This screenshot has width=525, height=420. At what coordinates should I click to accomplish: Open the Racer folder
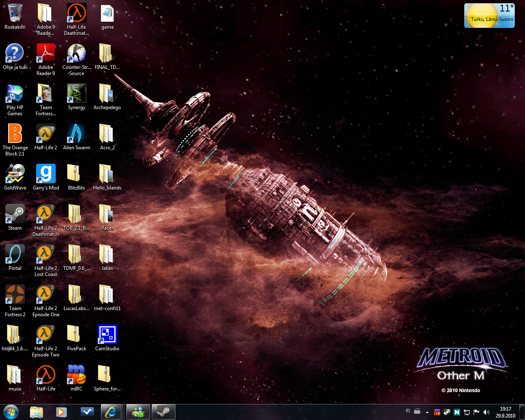click(107, 217)
